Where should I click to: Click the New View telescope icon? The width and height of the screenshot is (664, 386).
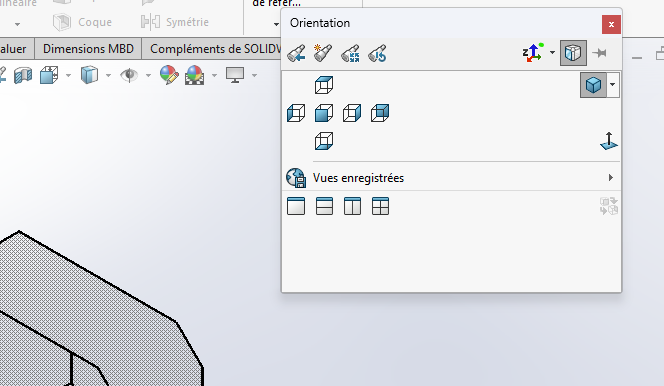pos(323,53)
